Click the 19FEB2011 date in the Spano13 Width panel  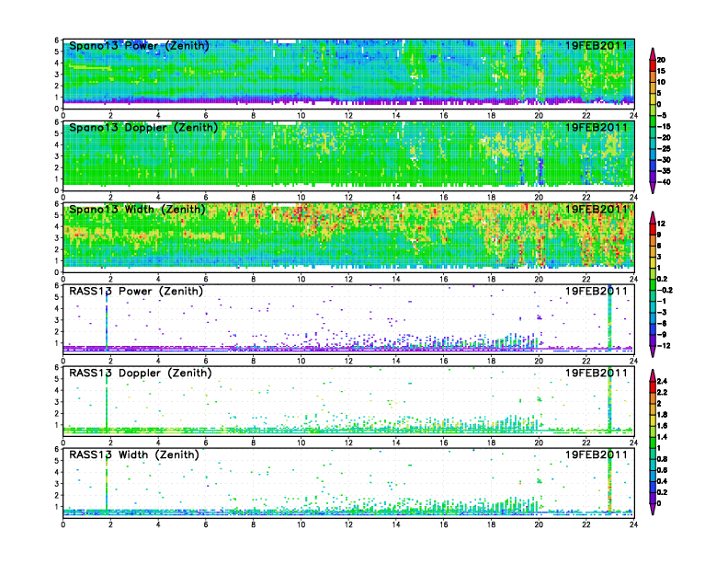597,209
